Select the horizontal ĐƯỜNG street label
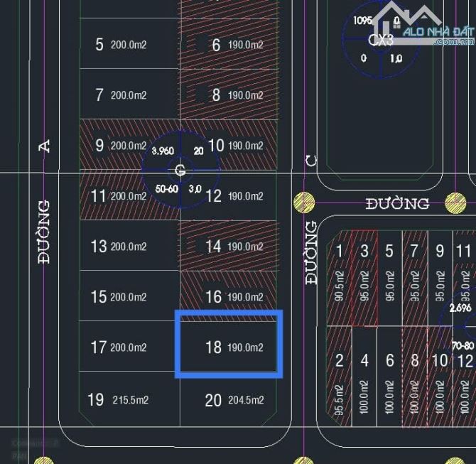The height and width of the screenshot is (464, 476). coord(397,204)
